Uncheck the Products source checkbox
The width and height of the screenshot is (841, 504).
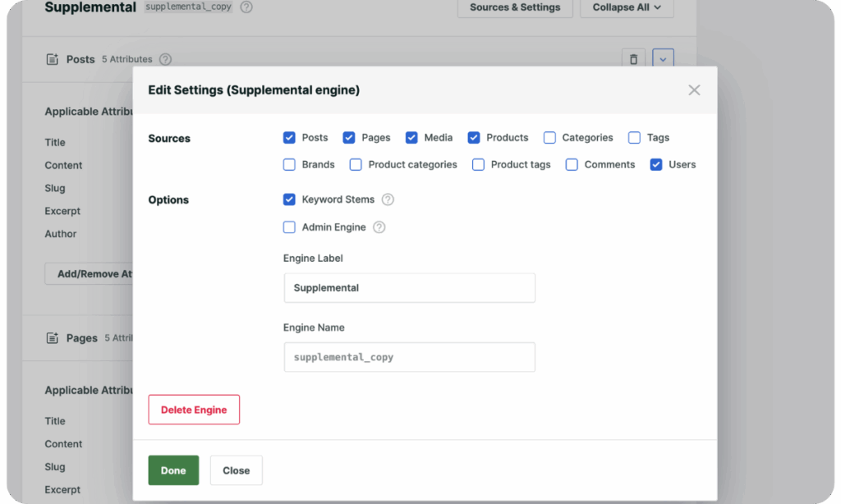(474, 138)
